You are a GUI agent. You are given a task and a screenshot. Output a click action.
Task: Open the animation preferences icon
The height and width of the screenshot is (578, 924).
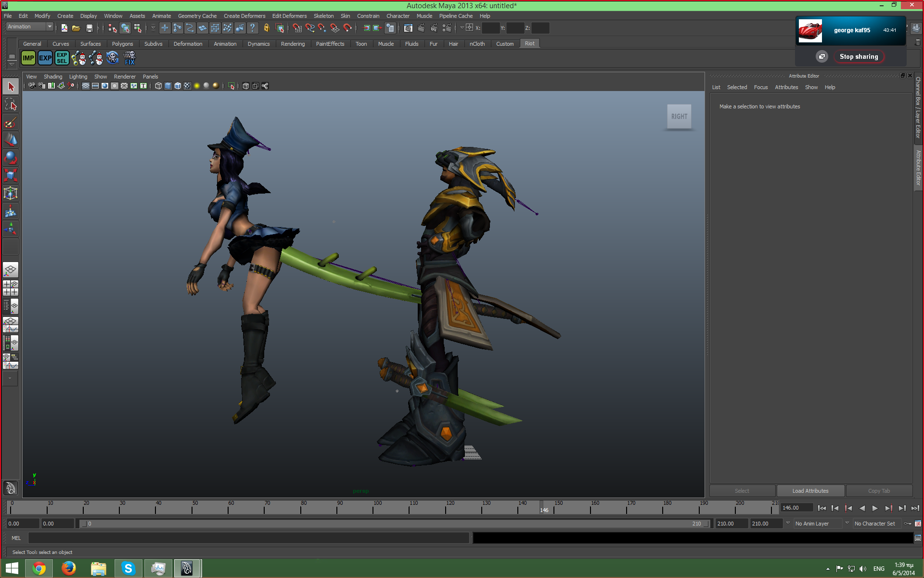coord(918,524)
